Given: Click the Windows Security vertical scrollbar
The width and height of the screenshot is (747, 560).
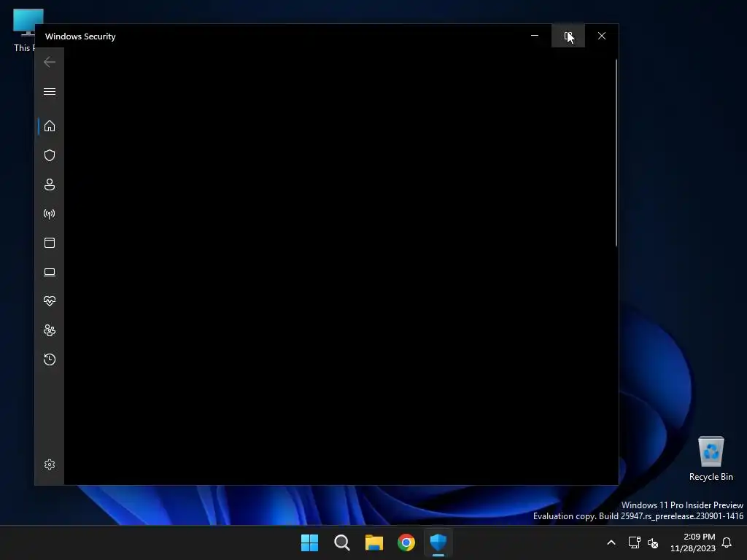Looking at the screenshot, I should pos(616,152).
